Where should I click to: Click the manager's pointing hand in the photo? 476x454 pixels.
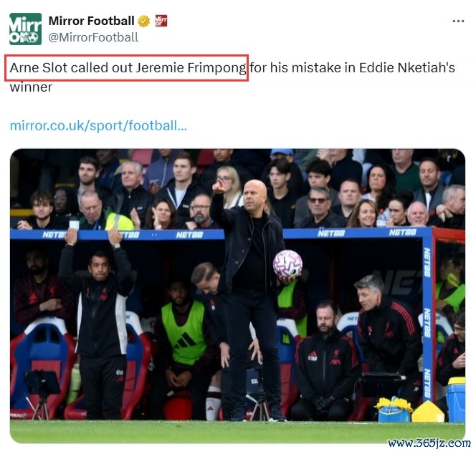coord(218,187)
